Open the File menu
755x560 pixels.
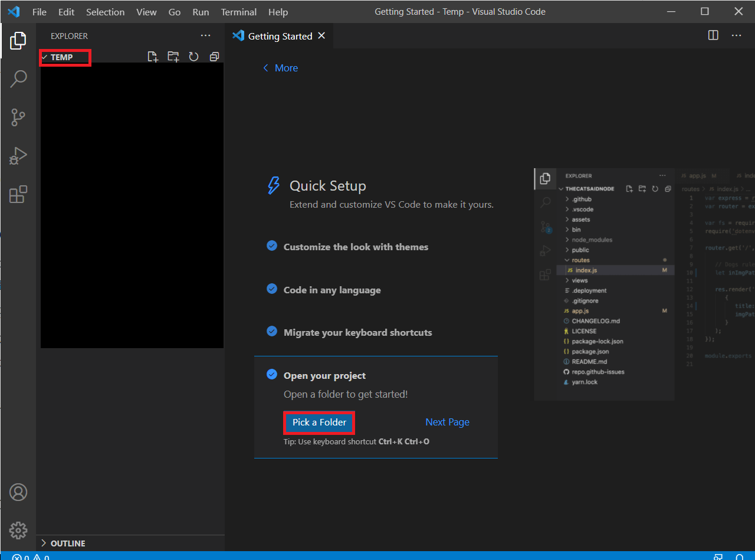(40, 12)
